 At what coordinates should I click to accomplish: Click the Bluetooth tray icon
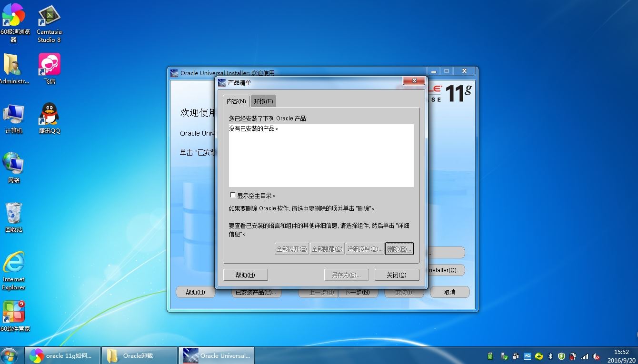550,356
